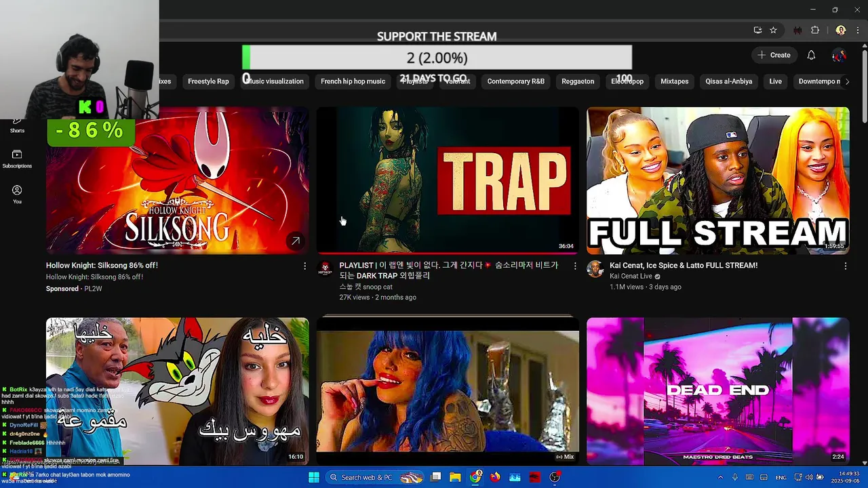Visit the Kai Cenat Live channel name
868x488 pixels.
pos(631,277)
